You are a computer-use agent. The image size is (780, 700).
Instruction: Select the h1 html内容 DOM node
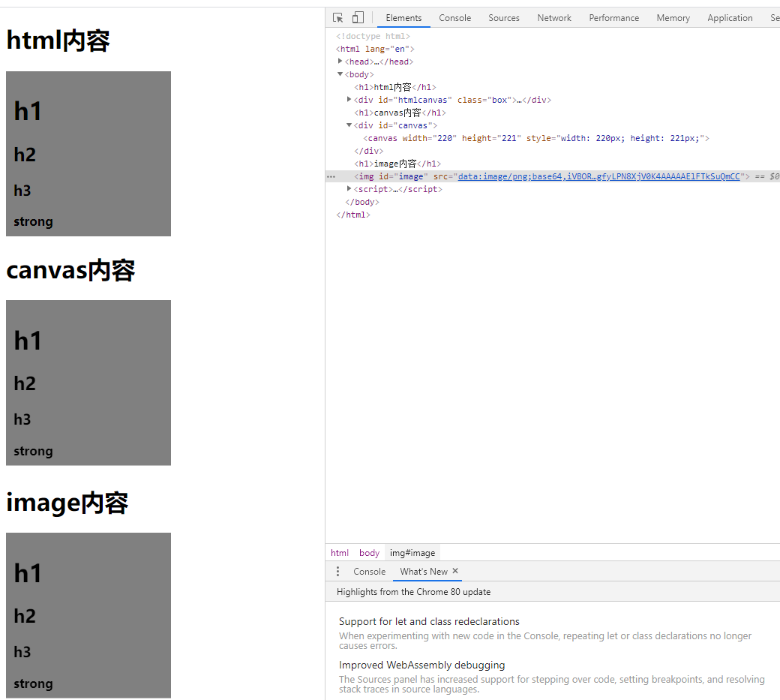coord(395,87)
